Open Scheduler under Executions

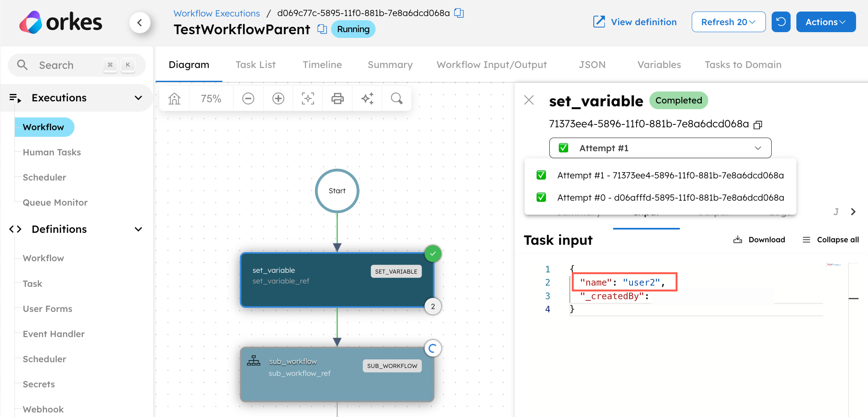[44, 177]
